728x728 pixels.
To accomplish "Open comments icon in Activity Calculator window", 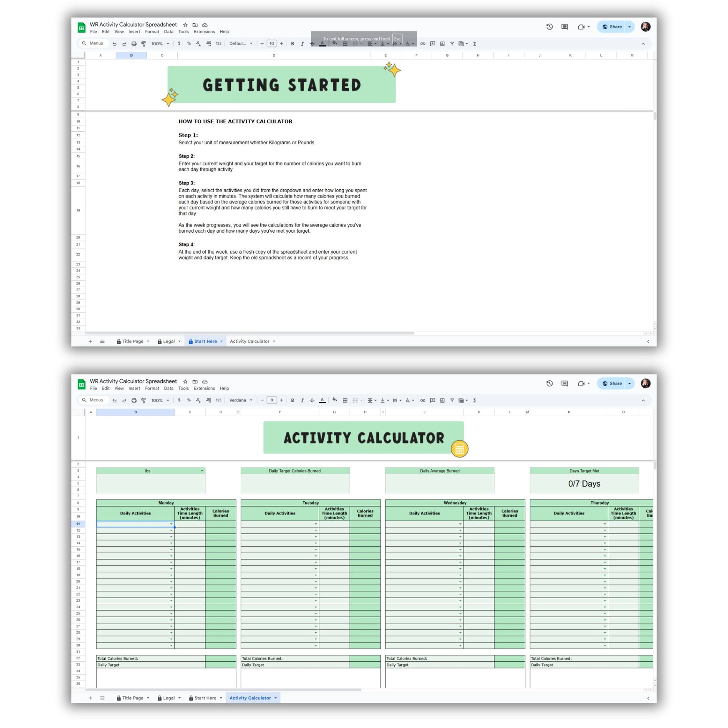I will 565,383.
